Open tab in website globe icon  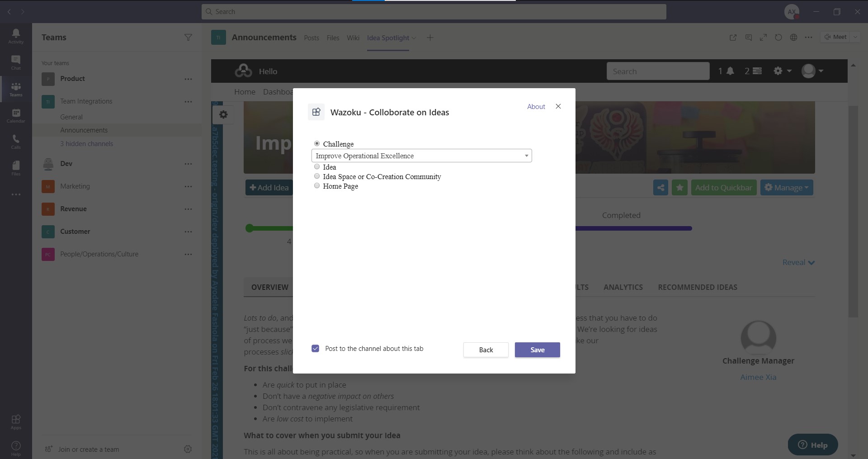pyautogui.click(x=793, y=38)
